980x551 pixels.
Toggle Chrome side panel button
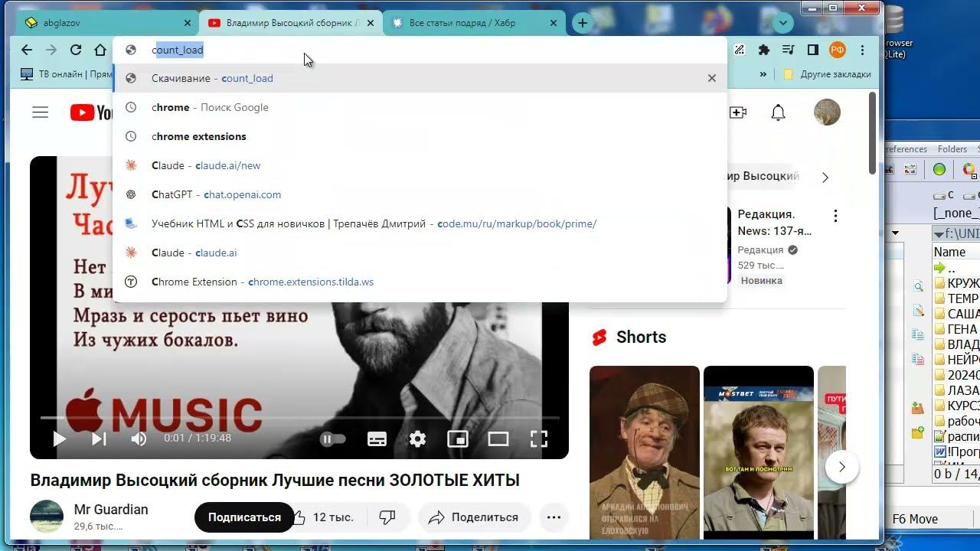click(x=813, y=50)
